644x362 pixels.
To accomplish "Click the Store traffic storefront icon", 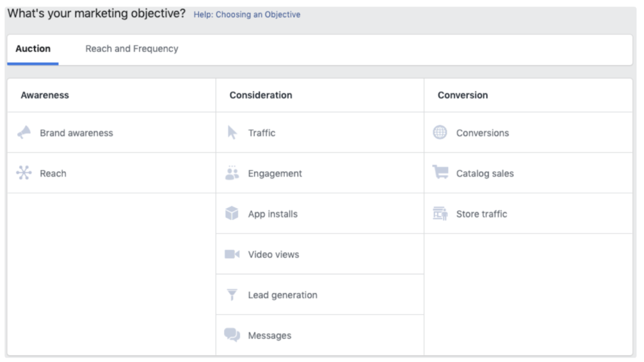I will (x=440, y=214).
